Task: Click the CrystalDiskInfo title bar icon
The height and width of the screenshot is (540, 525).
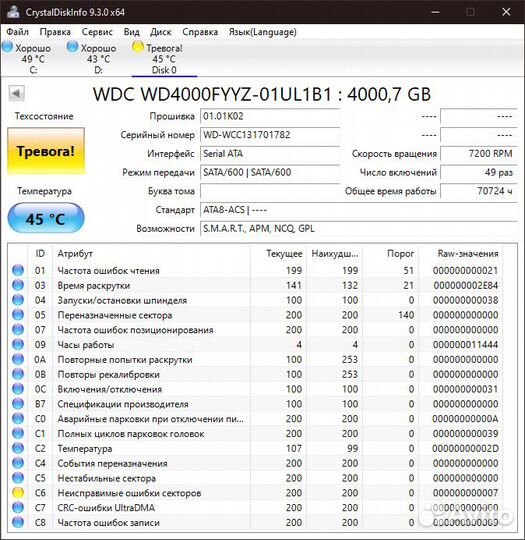Action: pyautogui.click(x=13, y=12)
